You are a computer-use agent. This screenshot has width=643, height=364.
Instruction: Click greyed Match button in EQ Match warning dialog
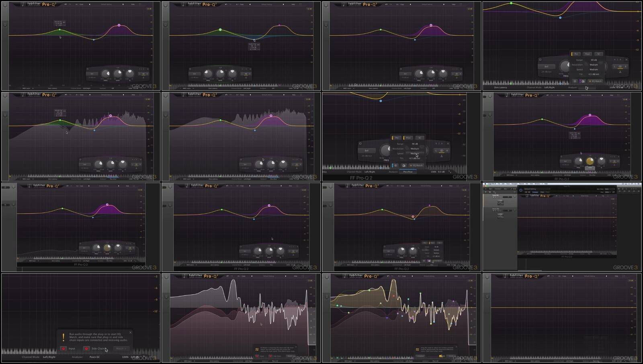pyautogui.click(x=121, y=348)
